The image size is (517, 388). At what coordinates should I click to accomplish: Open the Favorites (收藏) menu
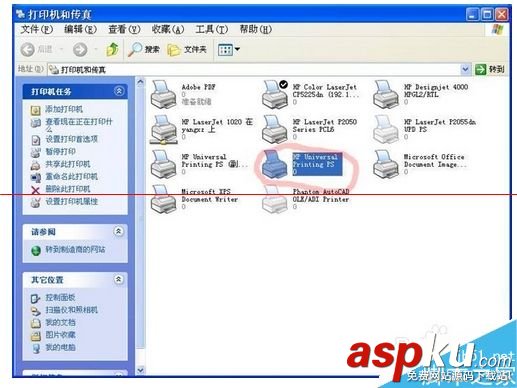coord(168,29)
